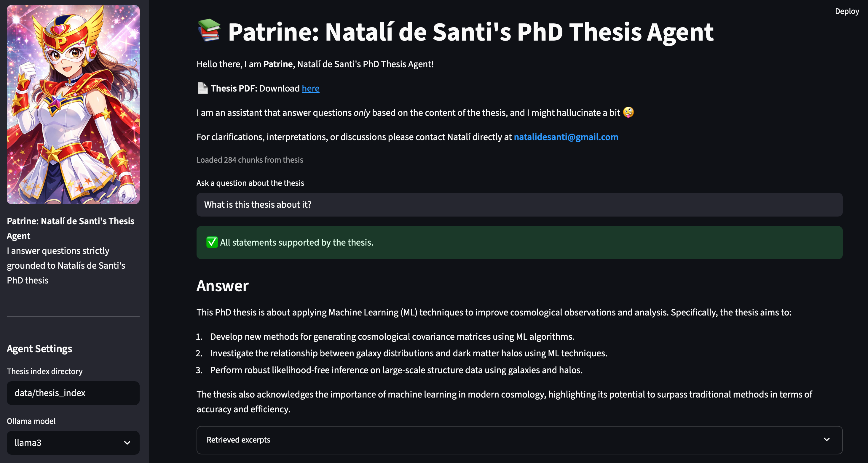Image resolution: width=868 pixels, height=463 pixels.
Task: Click the zany face emoji
Action: click(628, 112)
